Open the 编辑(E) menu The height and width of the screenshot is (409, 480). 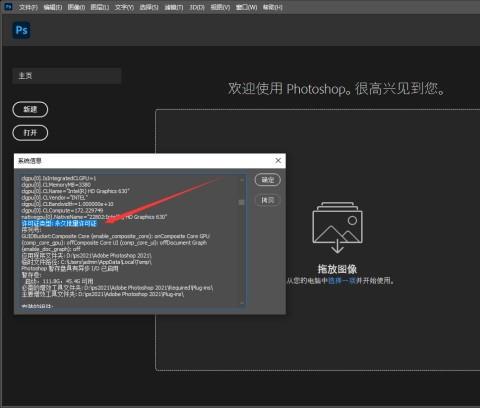(x=53, y=7)
